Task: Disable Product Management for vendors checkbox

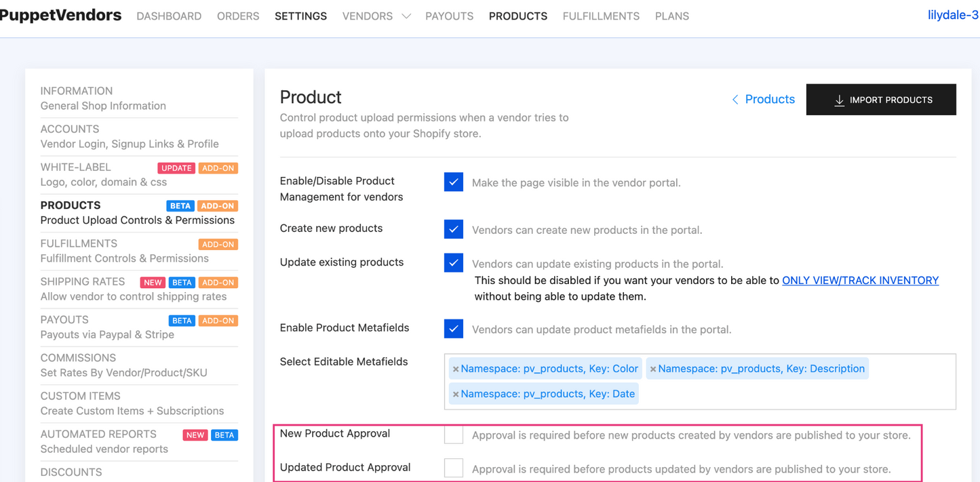Action: pos(454,182)
